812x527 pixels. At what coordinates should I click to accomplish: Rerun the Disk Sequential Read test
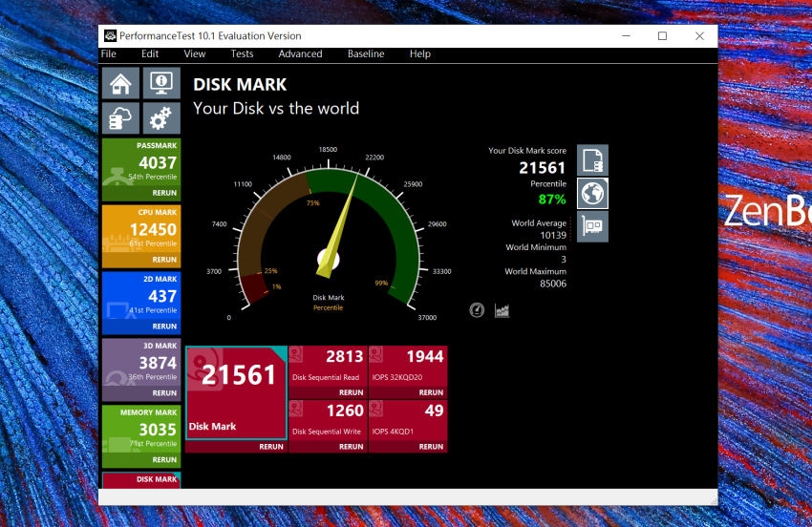click(352, 392)
